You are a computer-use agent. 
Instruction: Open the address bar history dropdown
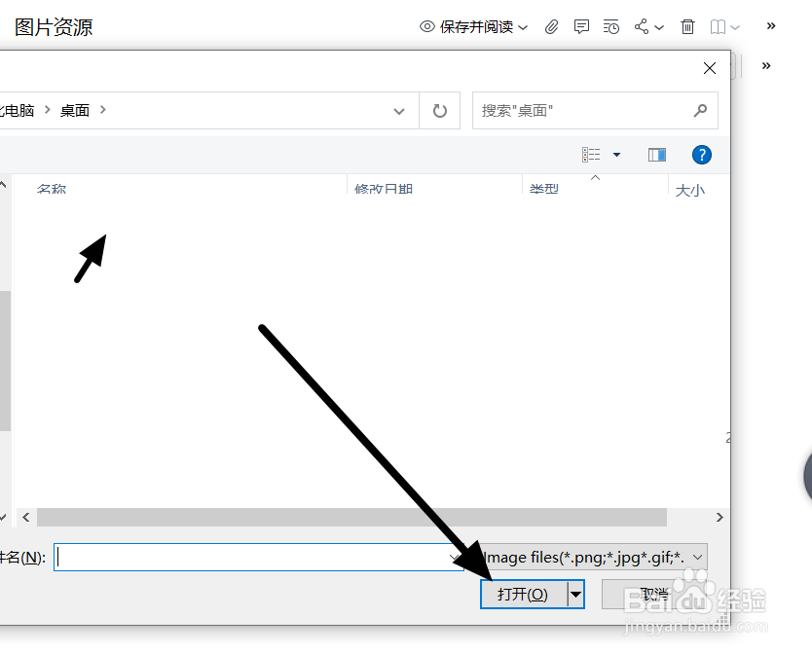pos(399,111)
